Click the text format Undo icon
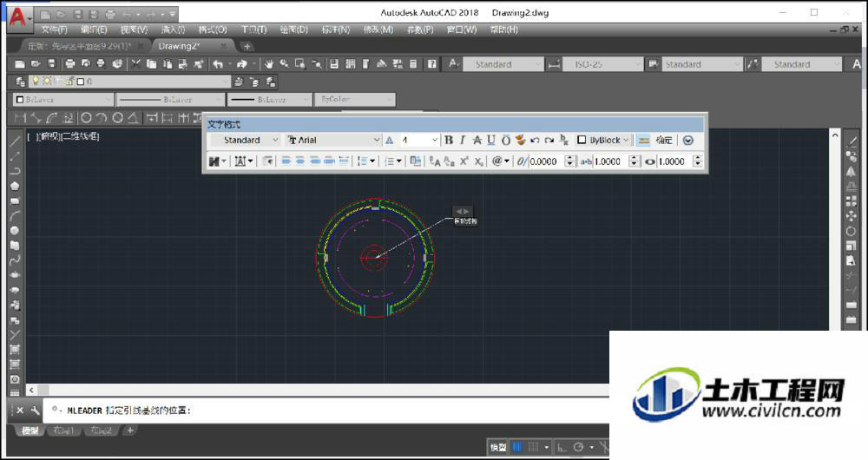Viewport: 868px width, 460px height. pos(535,140)
